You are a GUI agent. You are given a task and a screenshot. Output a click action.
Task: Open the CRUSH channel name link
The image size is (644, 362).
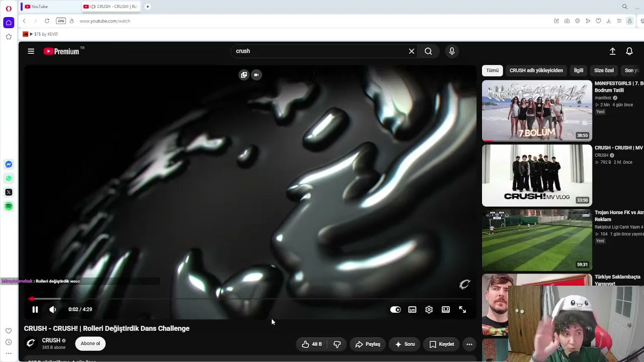coord(51,340)
